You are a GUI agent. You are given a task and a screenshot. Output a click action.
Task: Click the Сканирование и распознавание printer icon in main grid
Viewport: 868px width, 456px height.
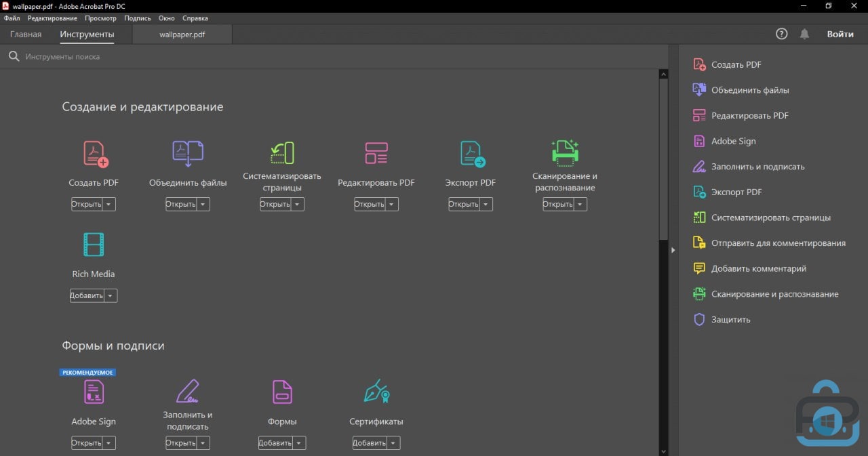coord(565,153)
